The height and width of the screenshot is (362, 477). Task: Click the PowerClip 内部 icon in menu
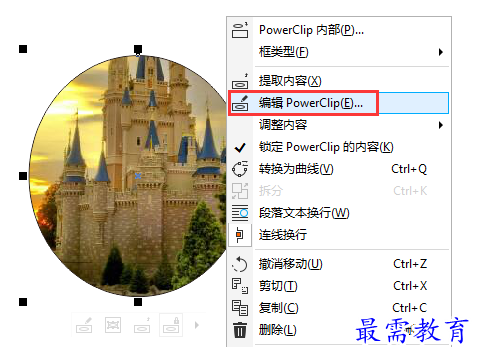point(240,30)
